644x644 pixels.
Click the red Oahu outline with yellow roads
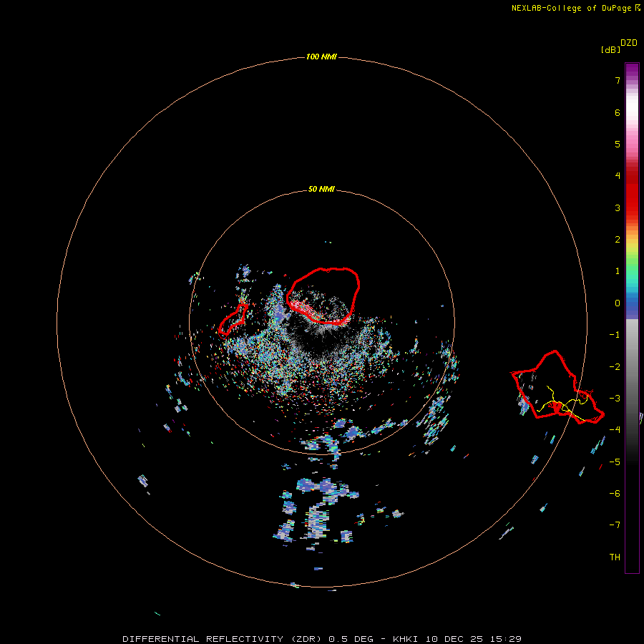557,387
